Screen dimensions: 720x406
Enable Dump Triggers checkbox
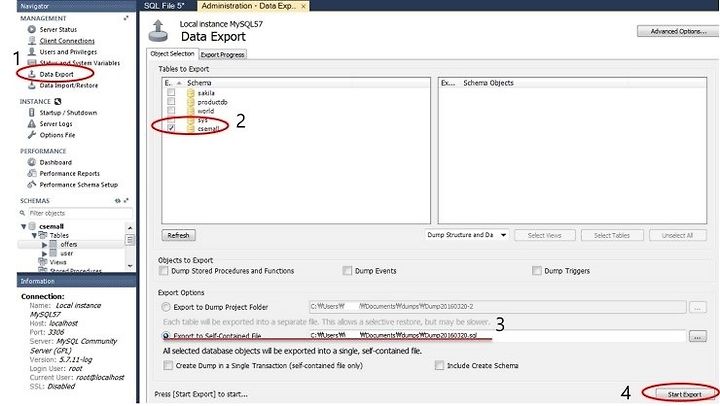click(536, 271)
